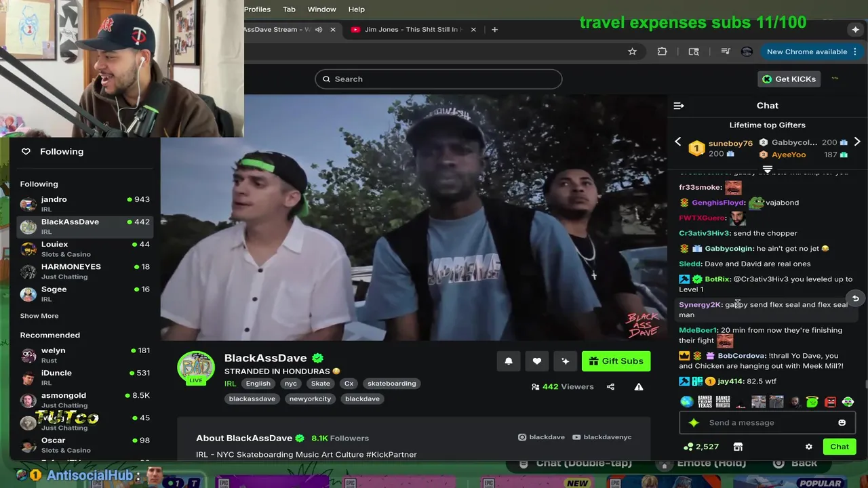Expand Show More in Following list

click(39, 316)
